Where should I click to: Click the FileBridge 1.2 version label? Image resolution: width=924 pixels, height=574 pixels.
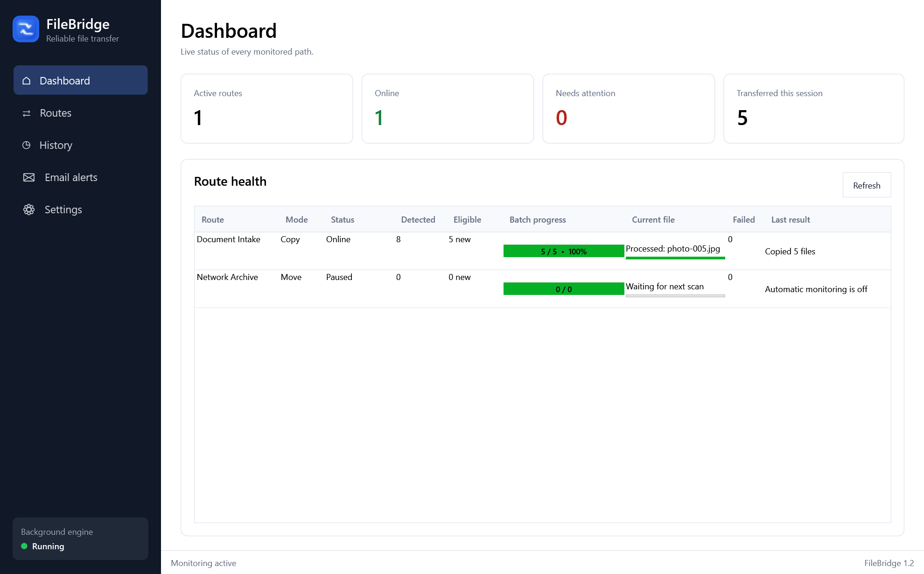tap(889, 563)
